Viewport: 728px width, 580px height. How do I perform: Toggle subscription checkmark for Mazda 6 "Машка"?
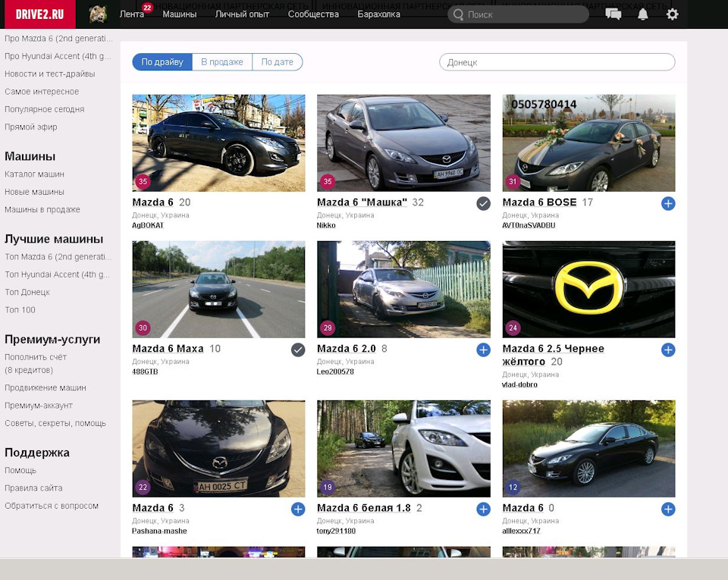coord(483,203)
